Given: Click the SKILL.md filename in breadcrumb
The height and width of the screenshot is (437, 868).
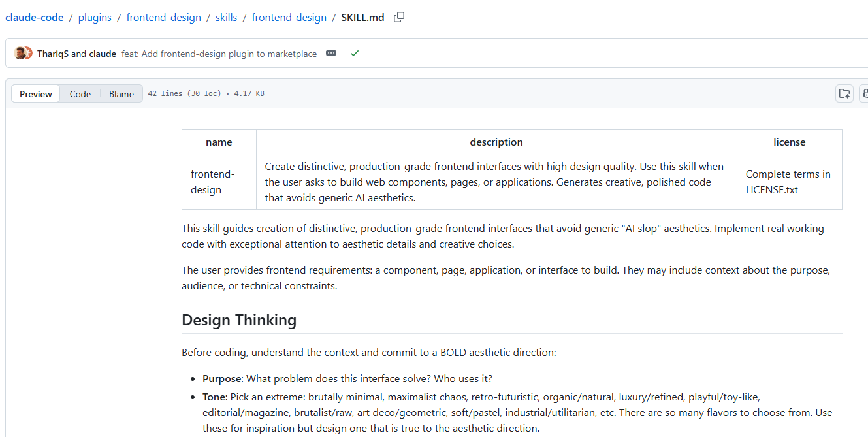Looking at the screenshot, I should tap(362, 18).
